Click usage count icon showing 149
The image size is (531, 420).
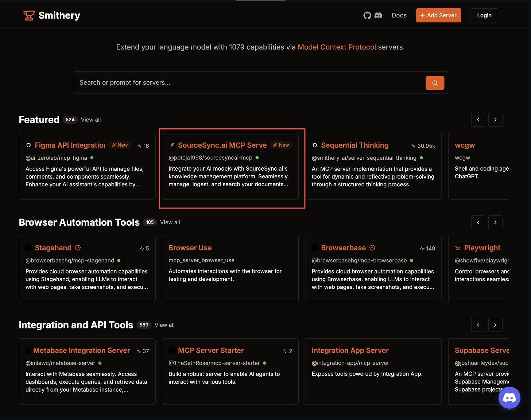coord(422,248)
